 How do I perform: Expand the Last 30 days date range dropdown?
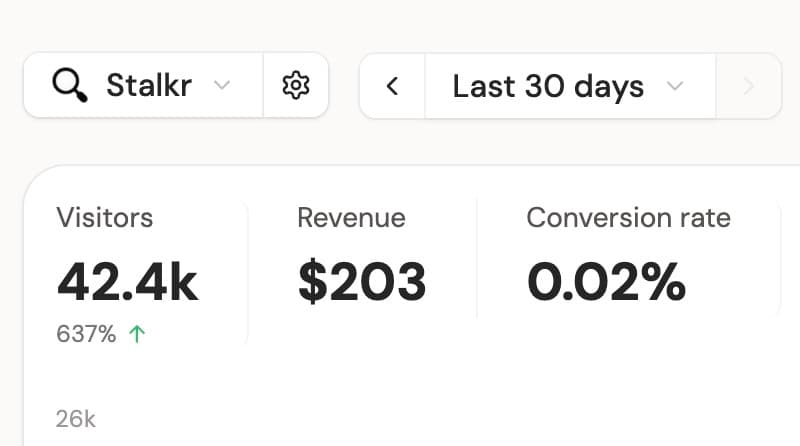tap(570, 86)
